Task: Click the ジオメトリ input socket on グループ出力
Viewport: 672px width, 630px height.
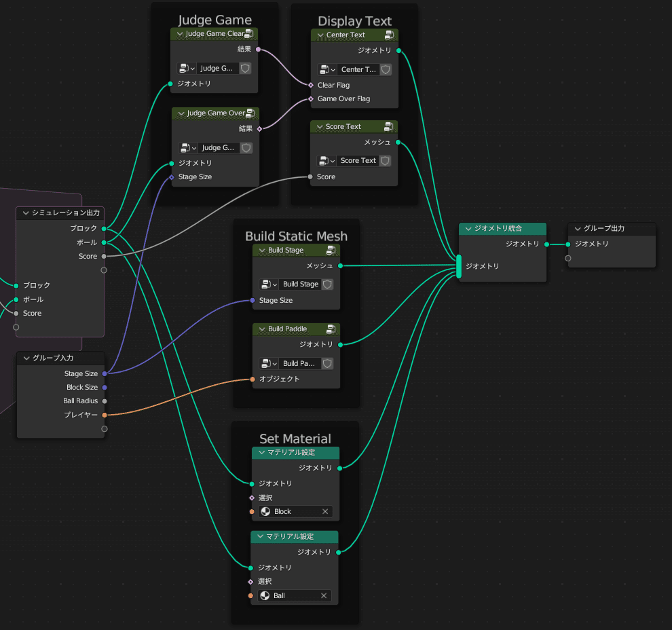Action: (x=568, y=244)
